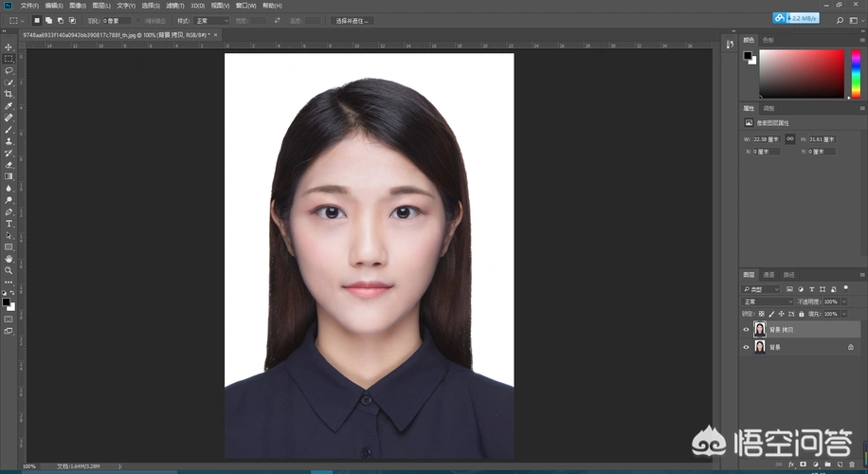Click the 选择并遮住 button
Image resolution: width=868 pixels, height=474 pixels.
point(353,20)
